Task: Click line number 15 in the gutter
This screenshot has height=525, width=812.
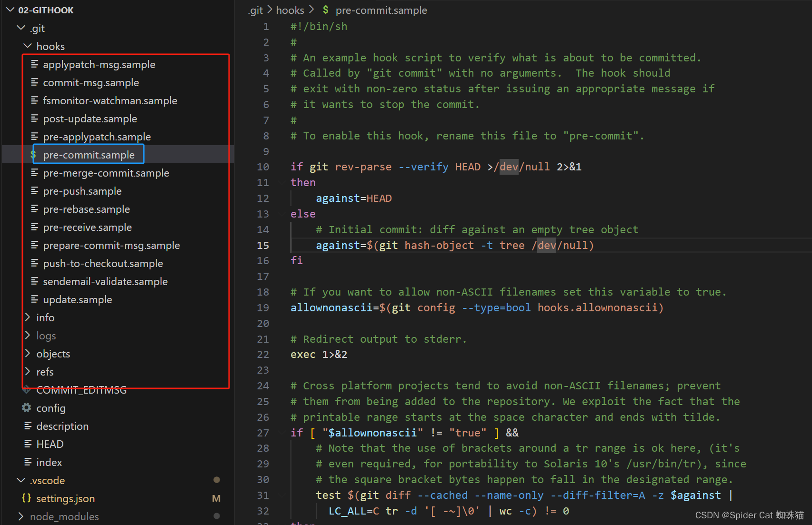Action: coord(263,245)
